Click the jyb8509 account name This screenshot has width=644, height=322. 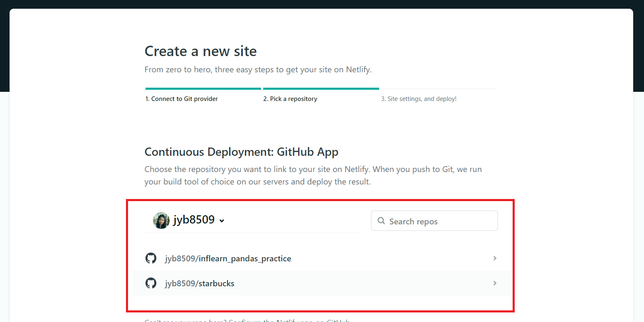[x=194, y=220]
